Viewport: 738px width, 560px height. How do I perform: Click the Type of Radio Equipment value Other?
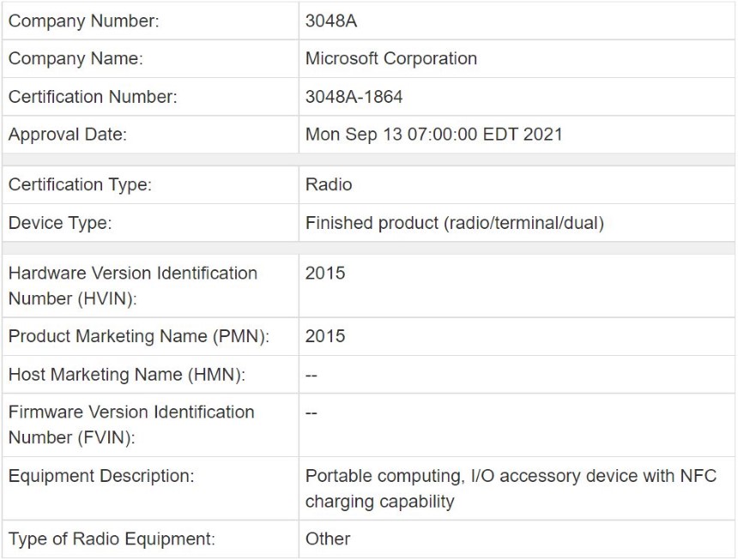(x=328, y=539)
